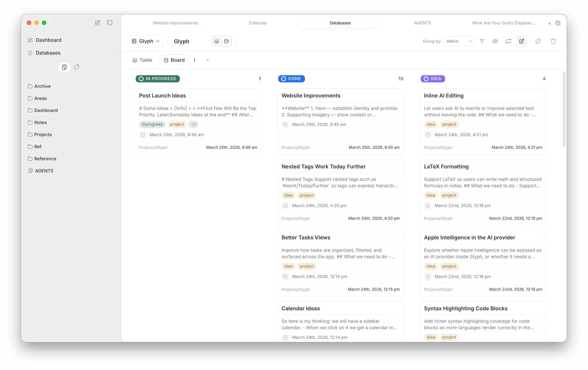Click the DONE status badge

point(291,79)
